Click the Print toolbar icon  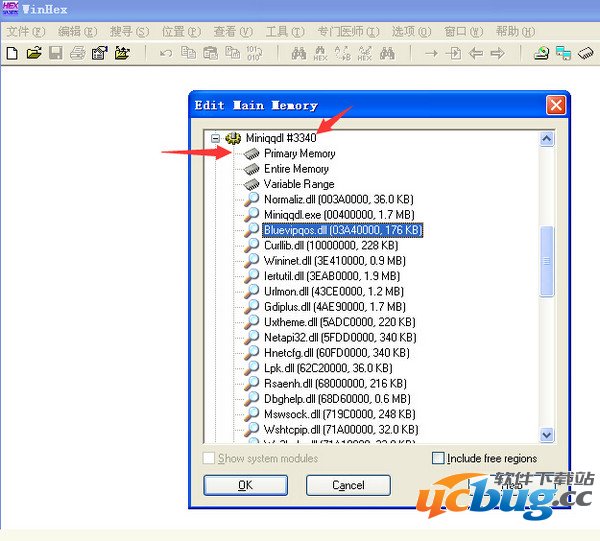[78, 53]
